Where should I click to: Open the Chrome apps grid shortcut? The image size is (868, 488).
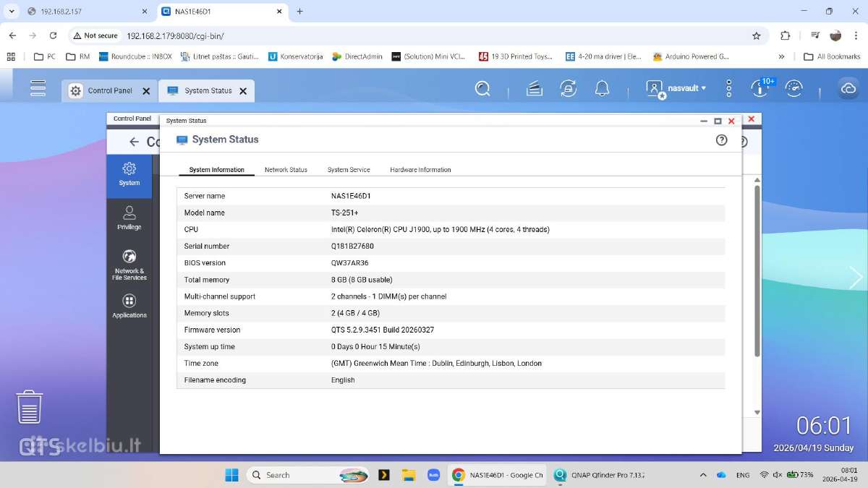pyautogui.click(x=11, y=56)
